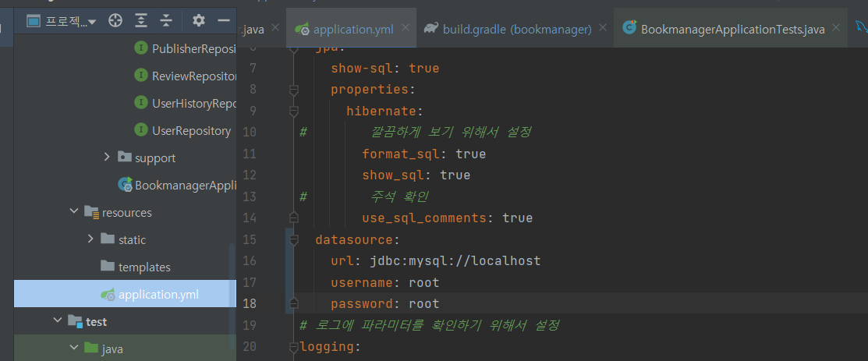Click the support package folder icon
This screenshot has height=361, width=868.
click(125, 157)
